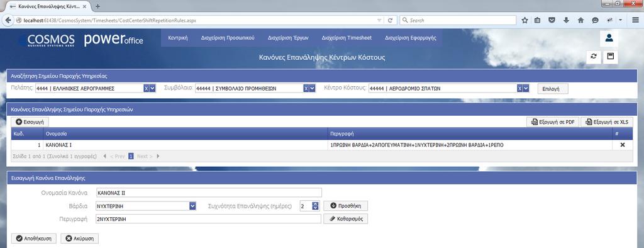Cancel with Ακύρωση button
The height and width of the screenshot is (248, 644).
(x=80, y=239)
